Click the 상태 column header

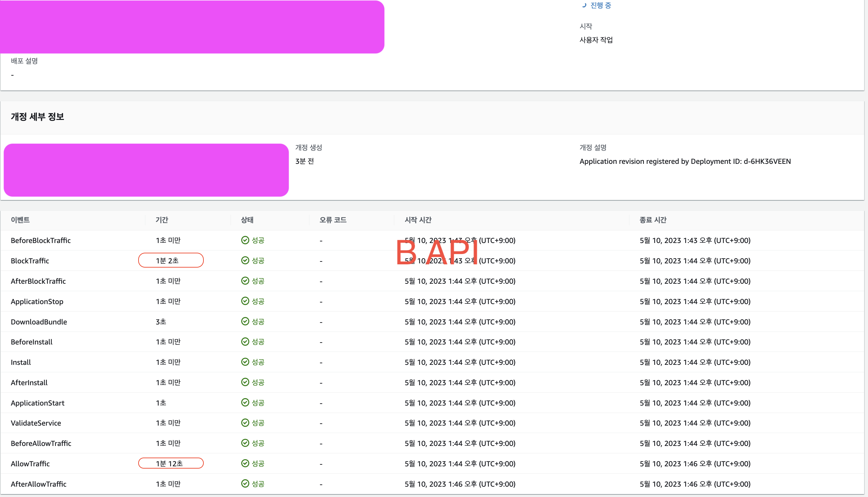(x=247, y=220)
